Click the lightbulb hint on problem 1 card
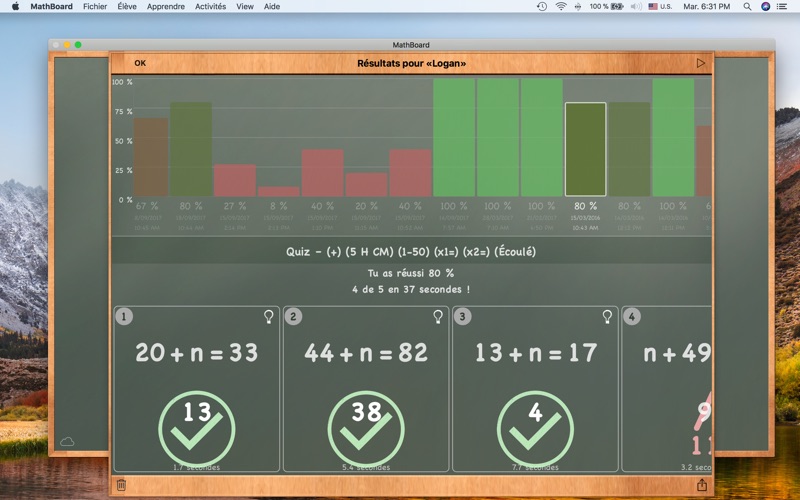This screenshot has height=500, width=800. point(268,317)
